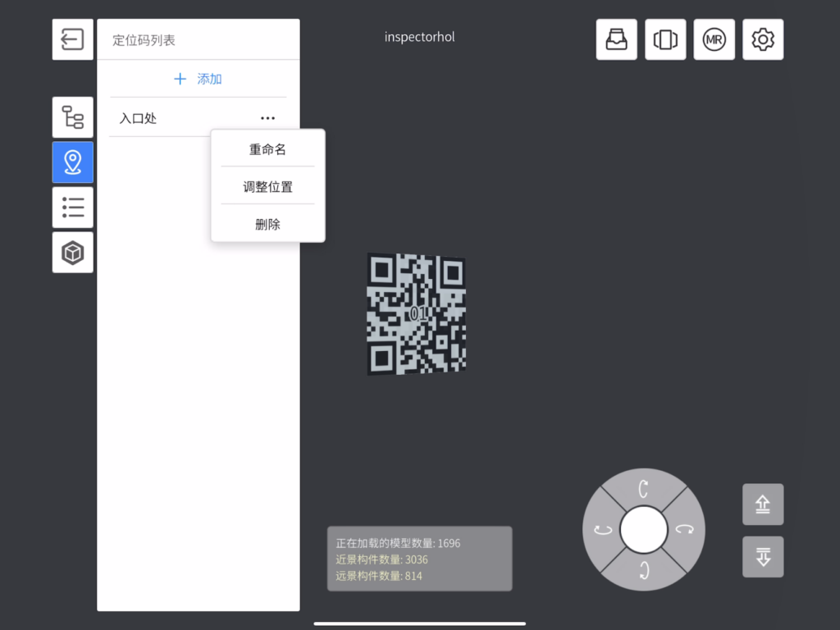Select the 入口处 list entry

tap(198, 118)
